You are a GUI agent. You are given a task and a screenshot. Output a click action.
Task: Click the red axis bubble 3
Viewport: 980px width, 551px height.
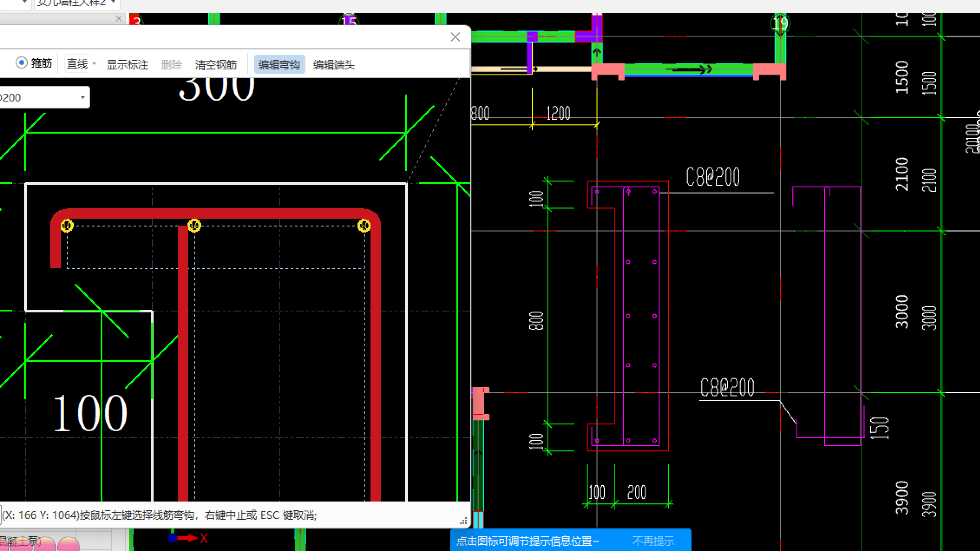136,20
